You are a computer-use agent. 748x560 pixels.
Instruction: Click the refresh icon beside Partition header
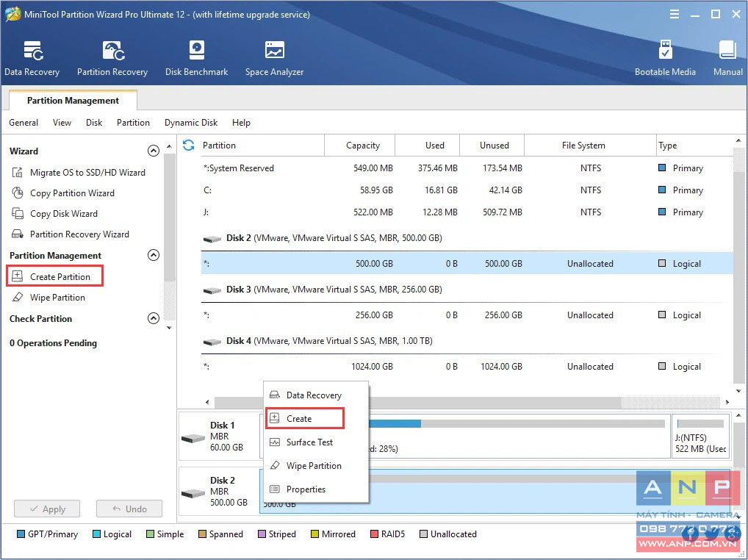pos(188,145)
